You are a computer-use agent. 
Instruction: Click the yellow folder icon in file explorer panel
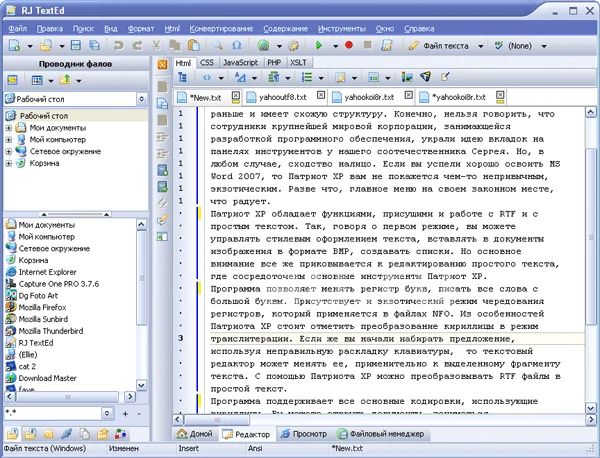(13, 80)
